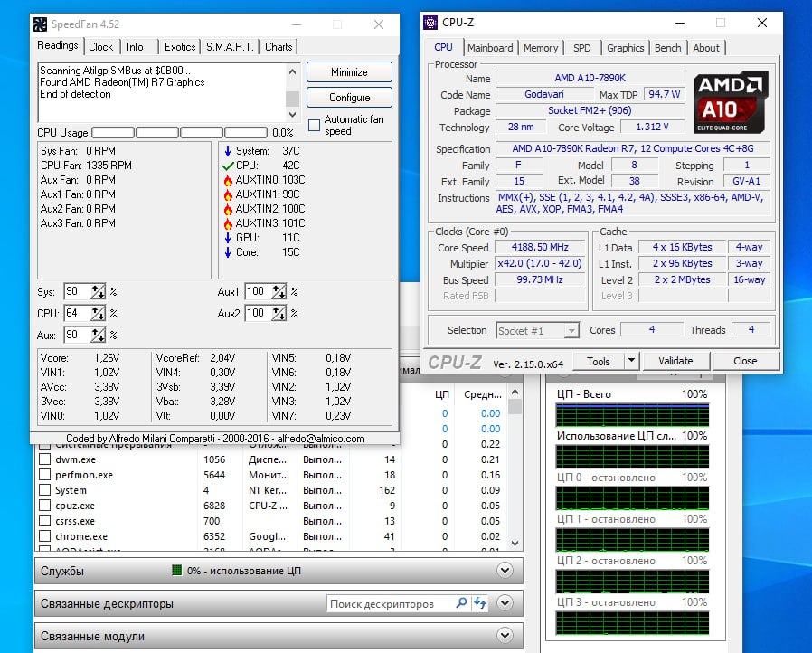Click the Средн... column header
Screen dimensions: 812x653
coord(483,394)
